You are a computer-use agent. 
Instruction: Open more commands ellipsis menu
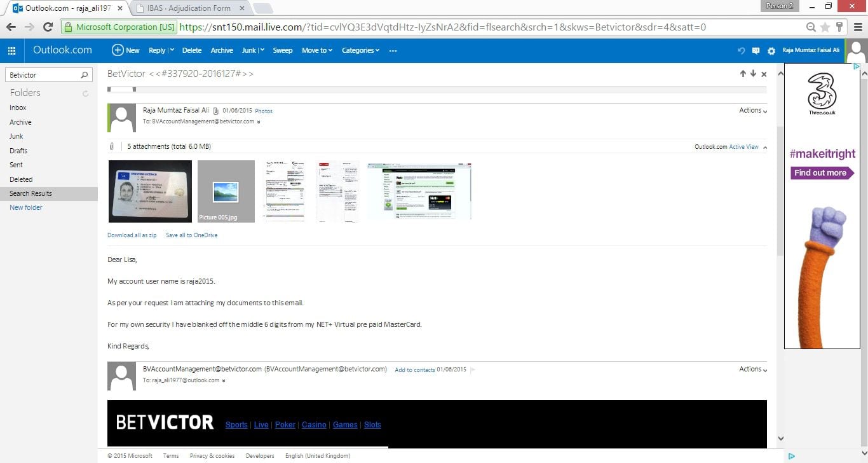click(393, 50)
